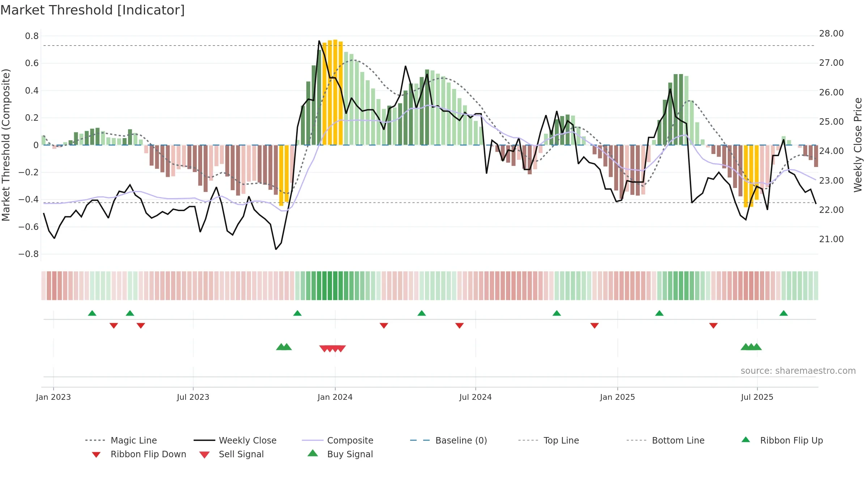Viewport: 868px width, 488px height.
Task: Click the −0.8 left axis tick label
Action: (x=29, y=254)
